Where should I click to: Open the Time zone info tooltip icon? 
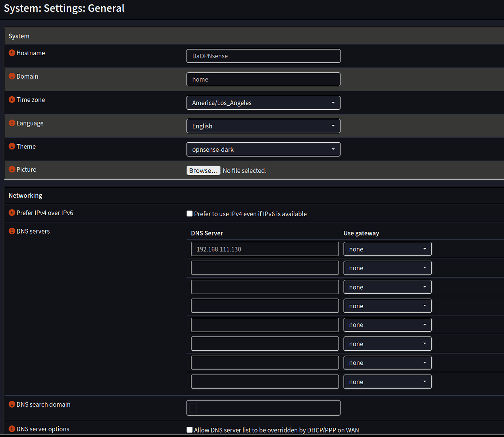11,100
